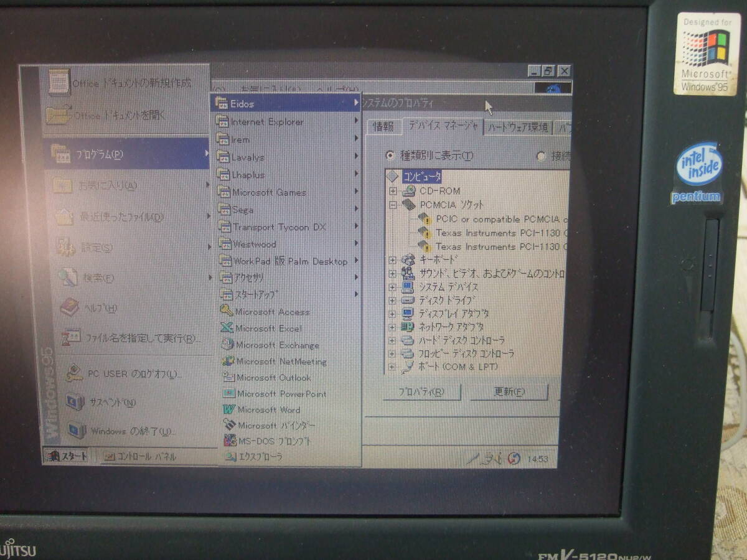Expand the CD-ROM device node
747x560 pixels.
pos(393,191)
